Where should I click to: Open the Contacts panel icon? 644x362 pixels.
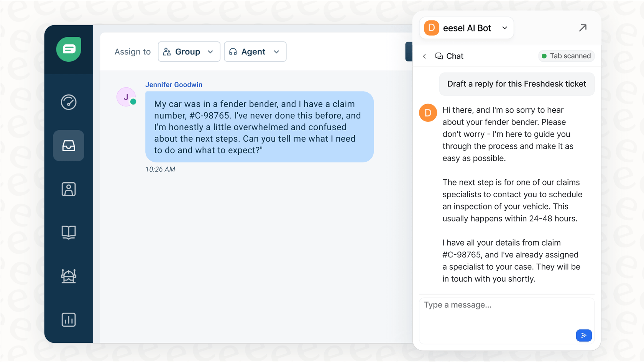click(x=69, y=189)
